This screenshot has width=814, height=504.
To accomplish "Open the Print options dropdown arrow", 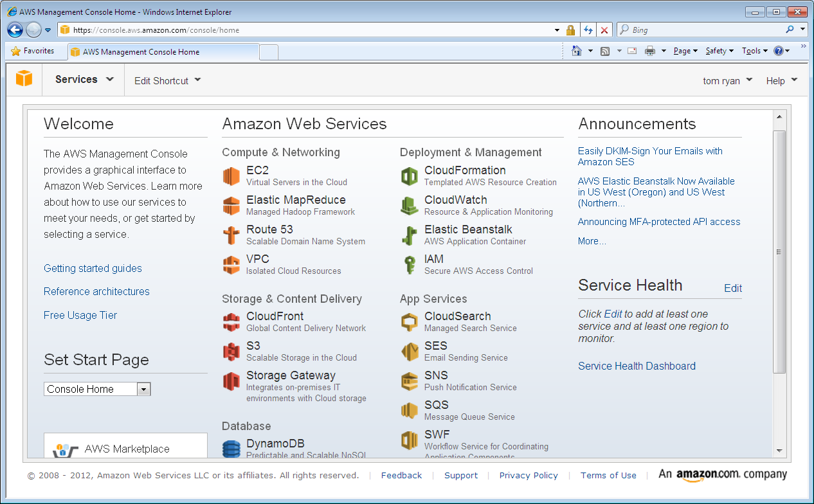I will point(664,51).
